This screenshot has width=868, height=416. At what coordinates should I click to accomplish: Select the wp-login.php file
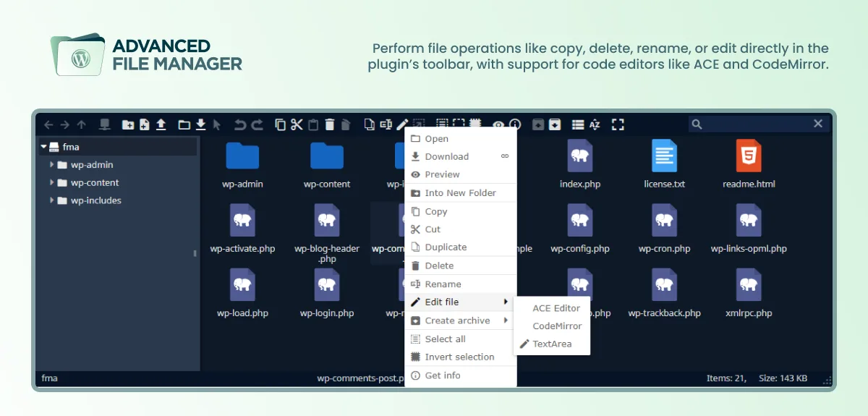327,294
